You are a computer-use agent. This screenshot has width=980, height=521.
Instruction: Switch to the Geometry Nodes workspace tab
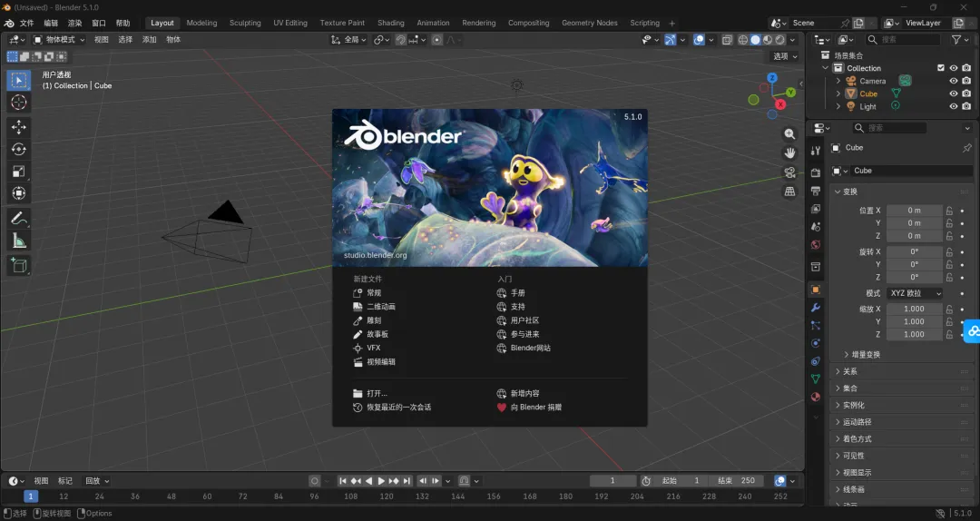(x=590, y=23)
